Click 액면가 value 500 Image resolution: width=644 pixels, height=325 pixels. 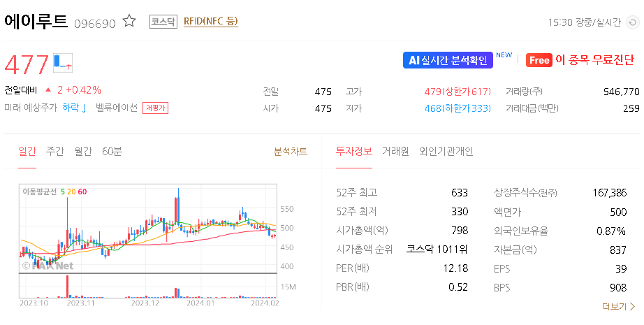(618, 212)
